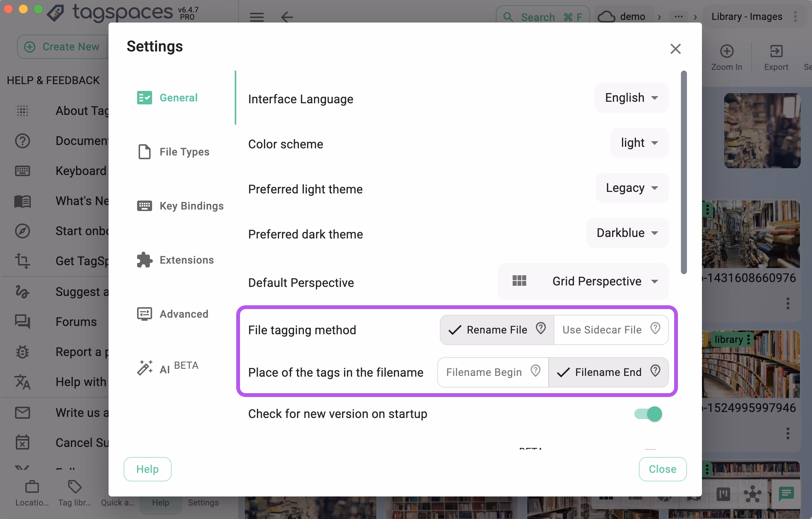Click the Locations briefcase icon
812x519 pixels.
point(31,487)
